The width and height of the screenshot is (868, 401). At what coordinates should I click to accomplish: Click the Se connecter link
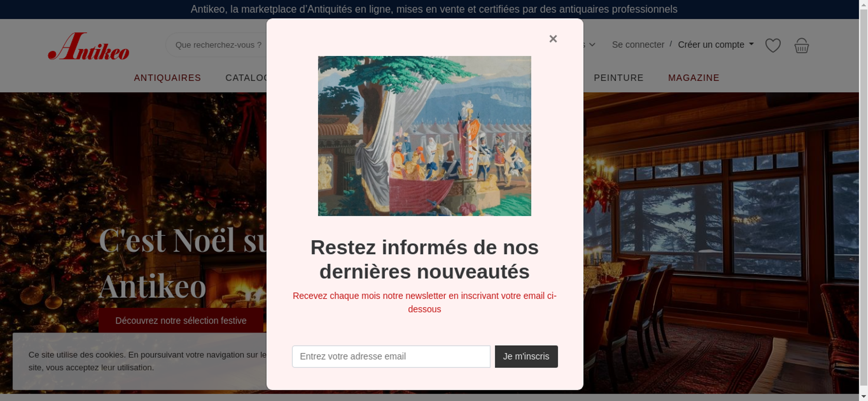pyautogui.click(x=638, y=45)
